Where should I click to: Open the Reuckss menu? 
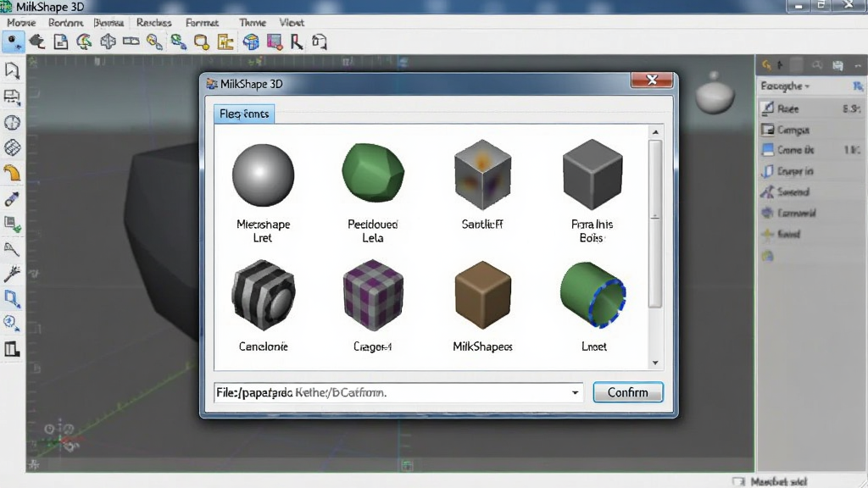[x=154, y=23]
